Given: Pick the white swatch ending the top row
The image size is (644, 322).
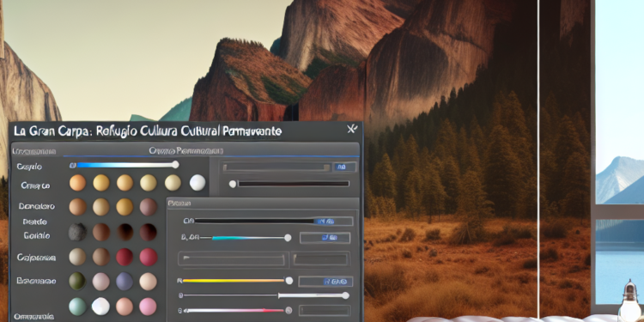Looking at the screenshot, I should [x=197, y=183].
